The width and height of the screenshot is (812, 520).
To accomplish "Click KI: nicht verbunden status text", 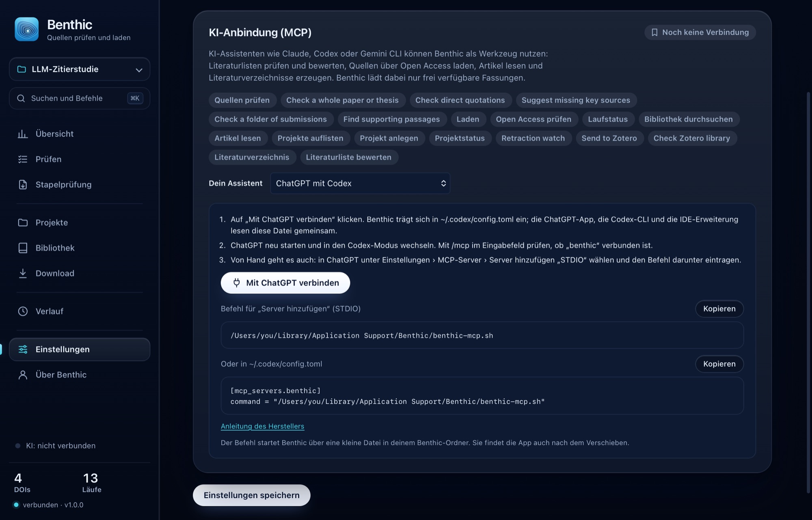I will (x=61, y=446).
